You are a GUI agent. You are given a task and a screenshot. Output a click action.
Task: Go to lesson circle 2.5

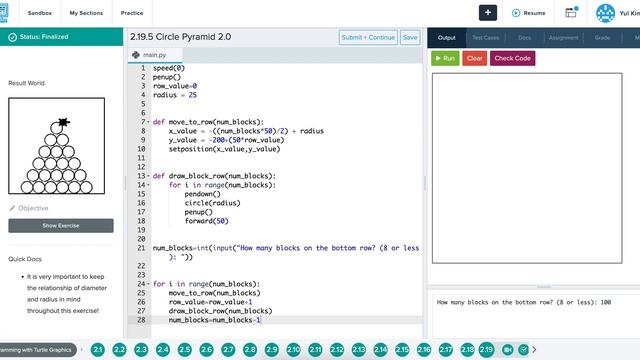[184, 350]
